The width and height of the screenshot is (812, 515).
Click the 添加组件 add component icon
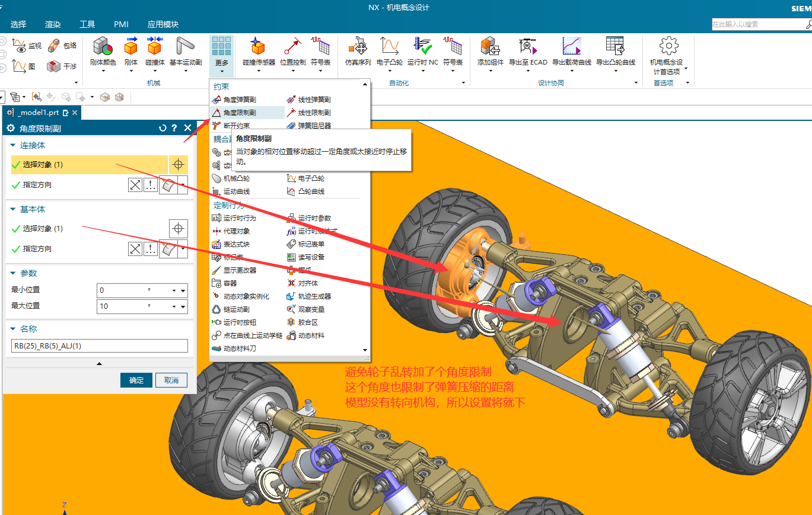click(x=490, y=46)
